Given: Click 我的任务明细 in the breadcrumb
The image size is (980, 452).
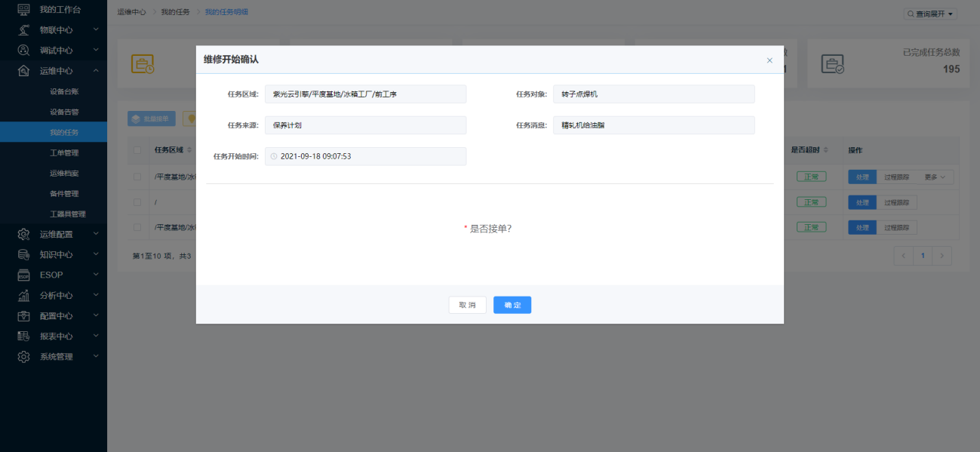Looking at the screenshot, I should 226,12.
